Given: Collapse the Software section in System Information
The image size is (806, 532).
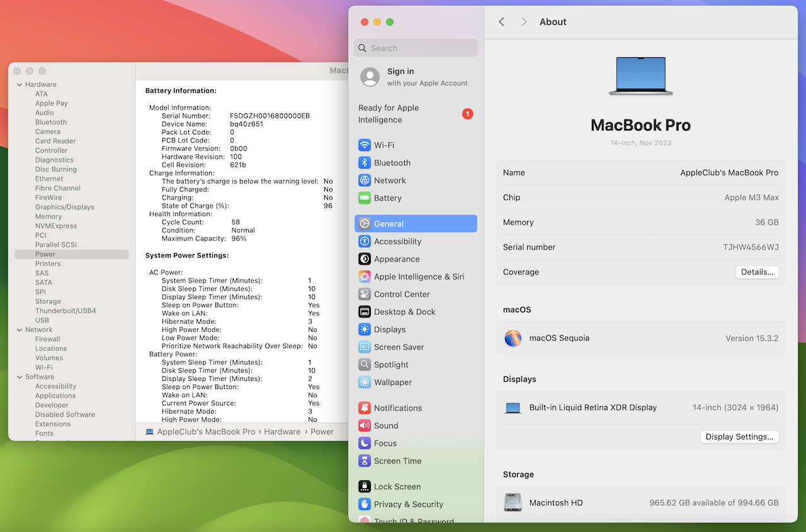Looking at the screenshot, I should click(x=19, y=377).
